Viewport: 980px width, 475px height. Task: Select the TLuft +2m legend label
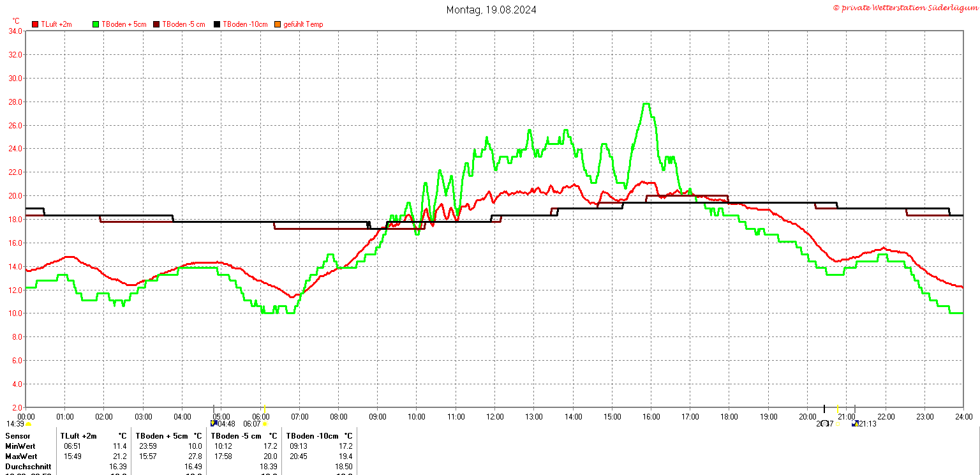click(56, 24)
